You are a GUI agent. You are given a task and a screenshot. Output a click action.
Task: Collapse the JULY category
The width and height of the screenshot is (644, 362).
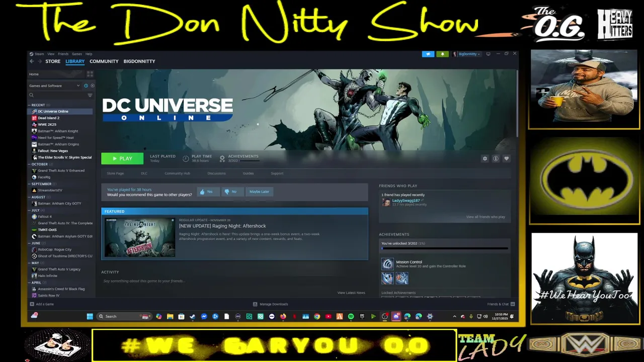(30, 210)
